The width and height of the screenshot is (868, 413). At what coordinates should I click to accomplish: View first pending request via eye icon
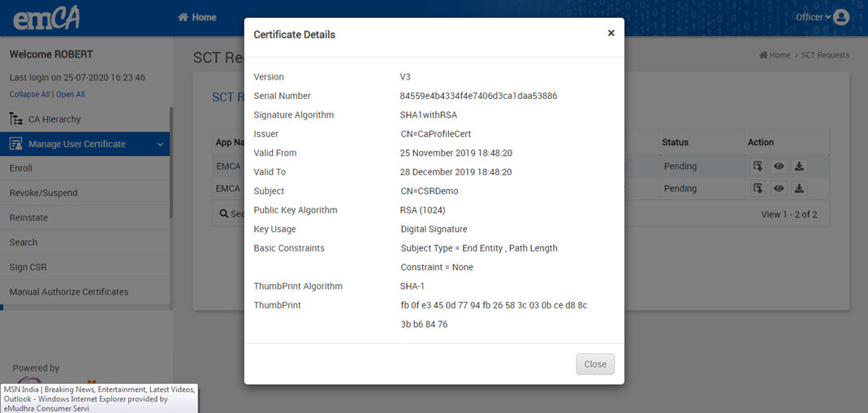point(779,166)
